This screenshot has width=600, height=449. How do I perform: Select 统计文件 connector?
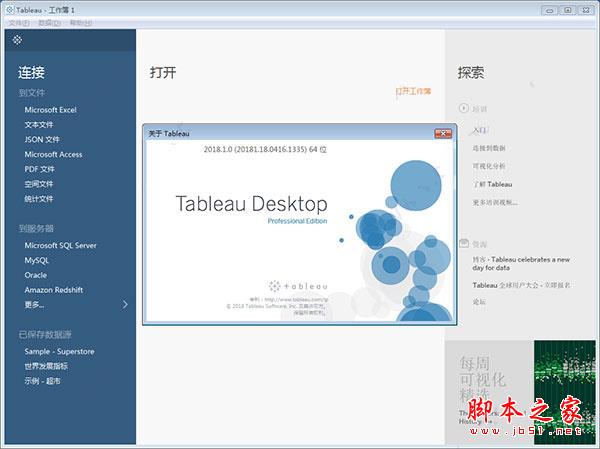pyautogui.click(x=39, y=199)
